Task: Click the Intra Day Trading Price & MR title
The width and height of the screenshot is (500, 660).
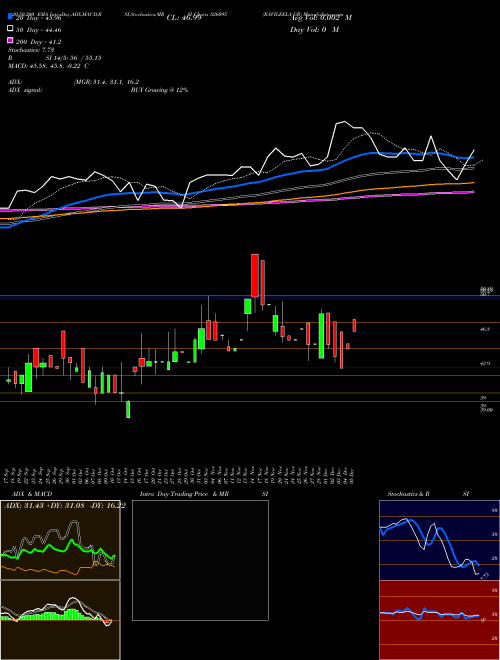Action: (x=184, y=494)
